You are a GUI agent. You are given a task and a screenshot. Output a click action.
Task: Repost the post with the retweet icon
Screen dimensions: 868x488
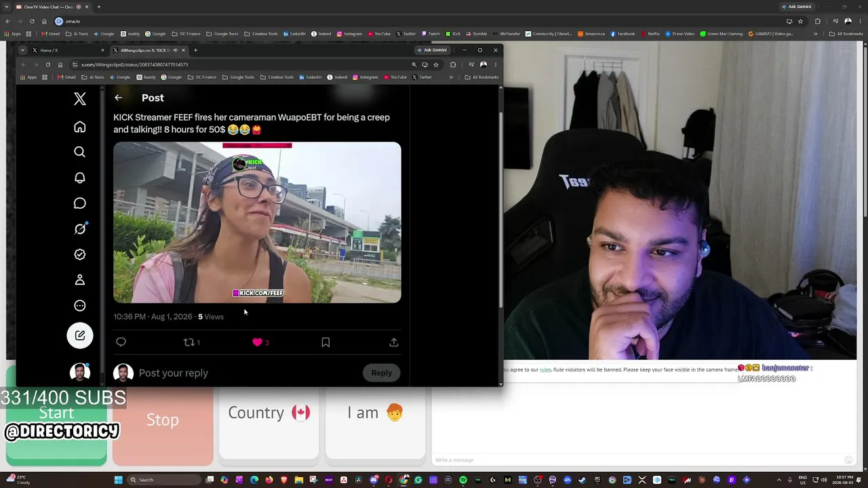click(x=189, y=342)
